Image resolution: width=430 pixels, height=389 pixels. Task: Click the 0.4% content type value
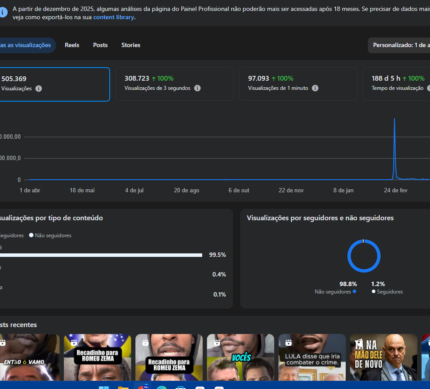tap(219, 275)
